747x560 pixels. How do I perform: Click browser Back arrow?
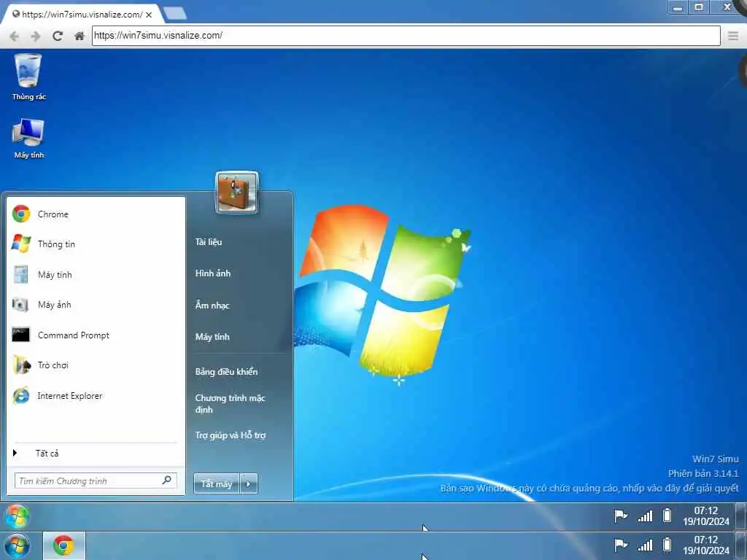click(15, 36)
